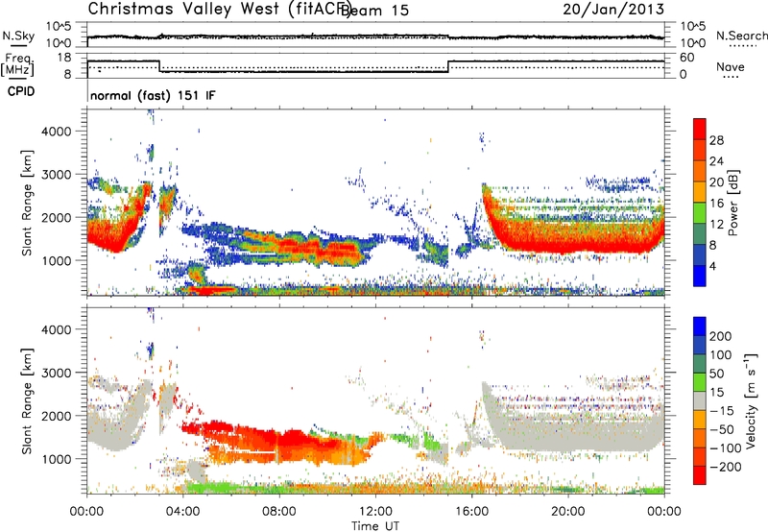Click the '16:00' time tick label
Image resolution: width=768 pixels, height=532 pixels.
click(x=471, y=512)
